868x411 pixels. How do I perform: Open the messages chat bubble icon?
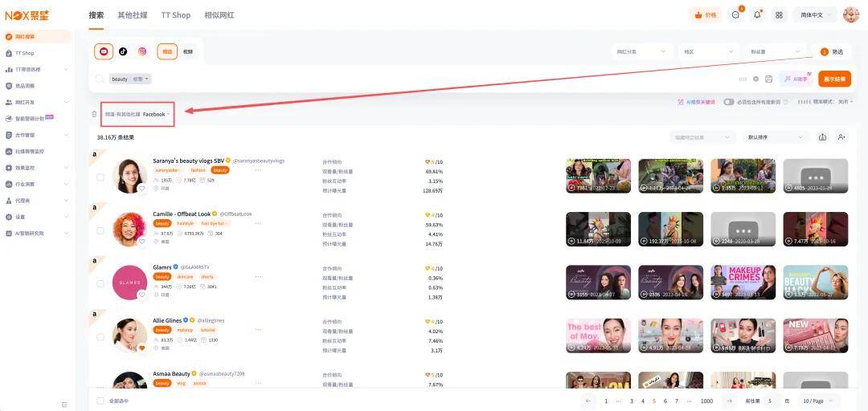pyautogui.click(x=735, y=15)
